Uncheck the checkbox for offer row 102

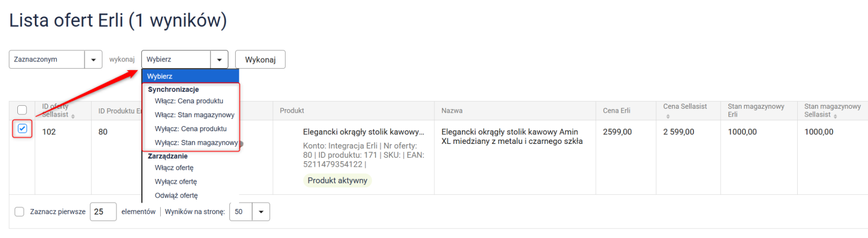[22, 129]
